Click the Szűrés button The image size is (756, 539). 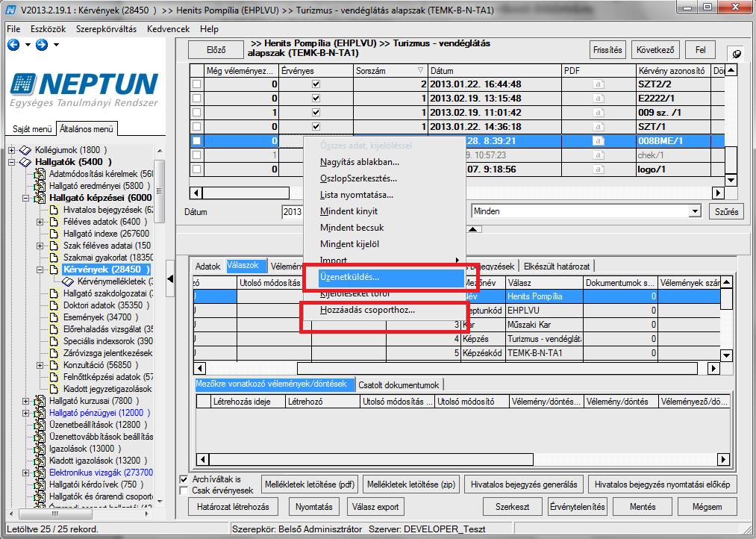tap(726, 211)
